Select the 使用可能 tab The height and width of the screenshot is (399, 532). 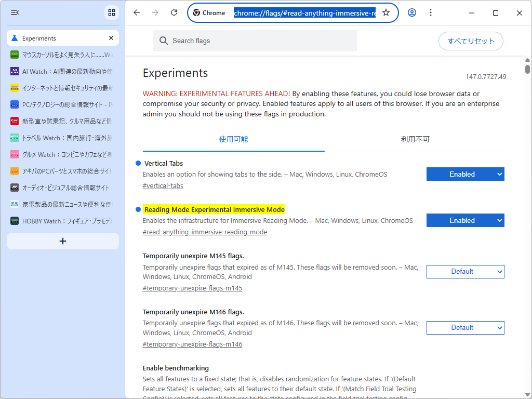(233, 139)
